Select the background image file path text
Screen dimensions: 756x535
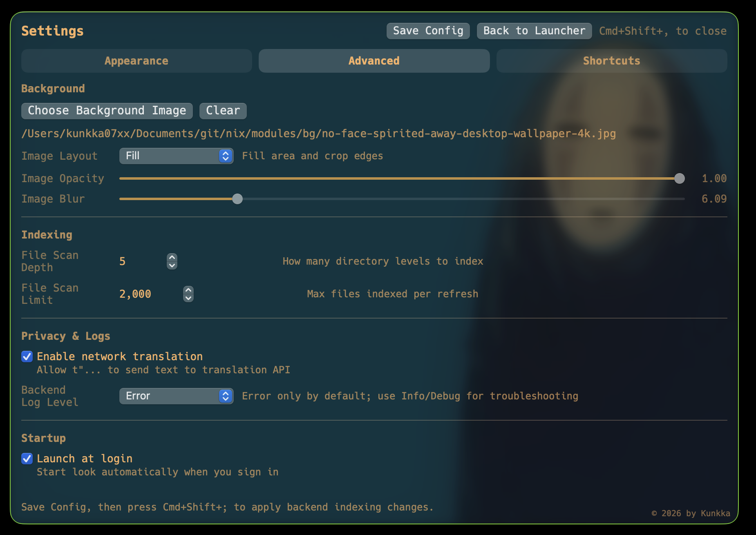coord(319,133)
